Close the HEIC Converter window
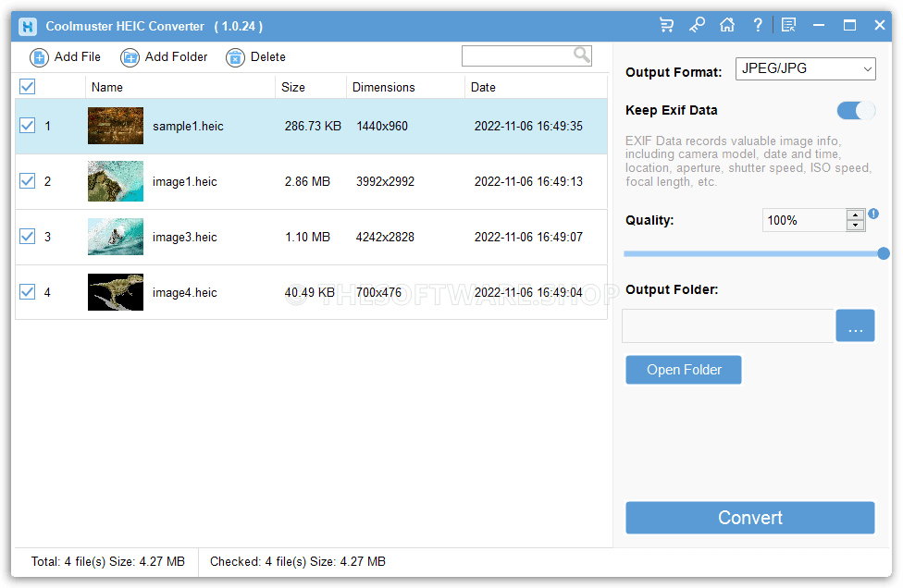 pyautogui.click(x=879, y=25)
